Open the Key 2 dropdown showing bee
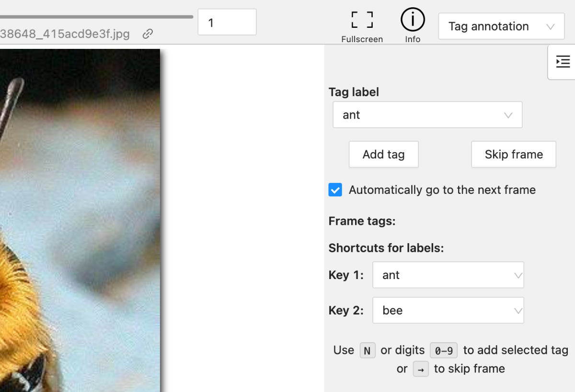Image resolution: width=575 pixels, height=392 pixels. [x=448, y=310]
